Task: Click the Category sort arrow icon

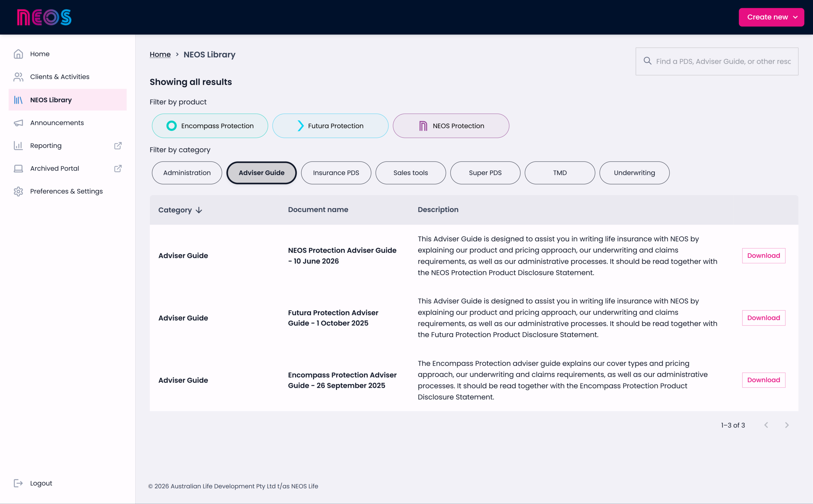Action: point(199,210)
